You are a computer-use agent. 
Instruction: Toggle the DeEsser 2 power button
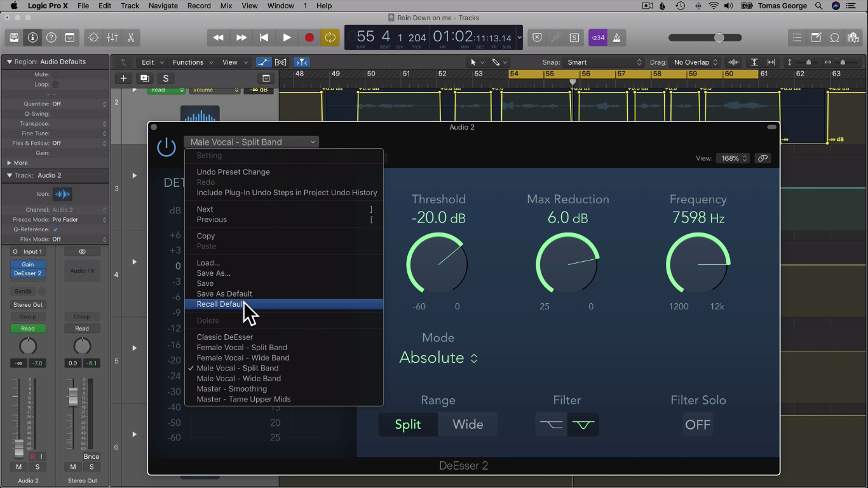click(166, 147)
